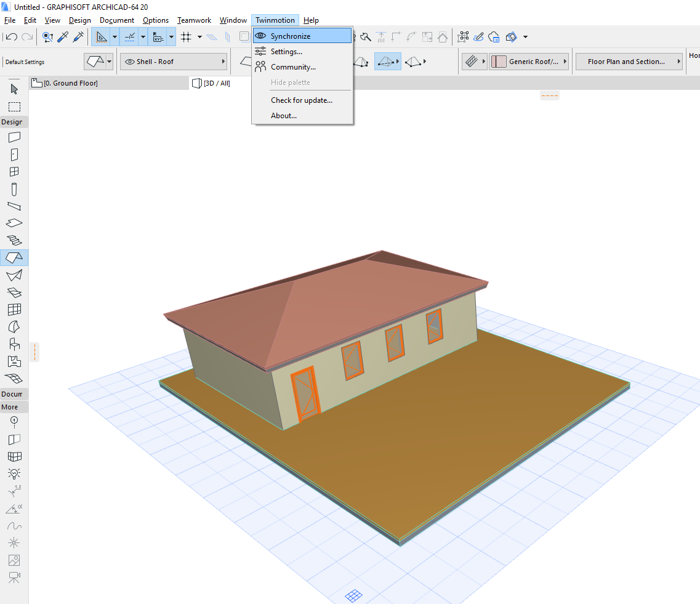Viewport: 700px width, 604px height.
Task: Open the Options menu
Action: pos(156,20)
